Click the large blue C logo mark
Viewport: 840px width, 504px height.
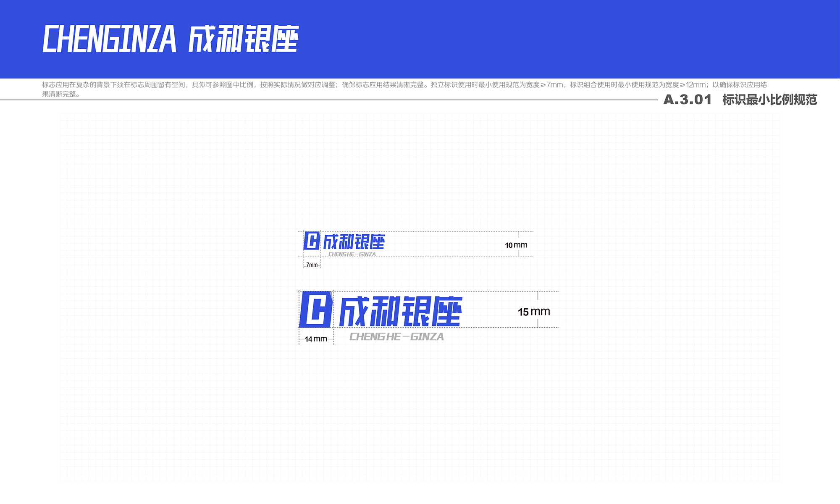coord(316,310)
